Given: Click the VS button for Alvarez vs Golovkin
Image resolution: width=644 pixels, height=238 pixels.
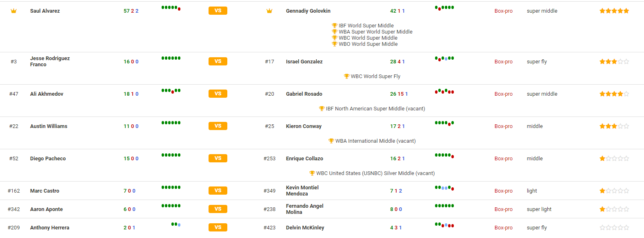Looking at the screenshot, I should point(218,11).
